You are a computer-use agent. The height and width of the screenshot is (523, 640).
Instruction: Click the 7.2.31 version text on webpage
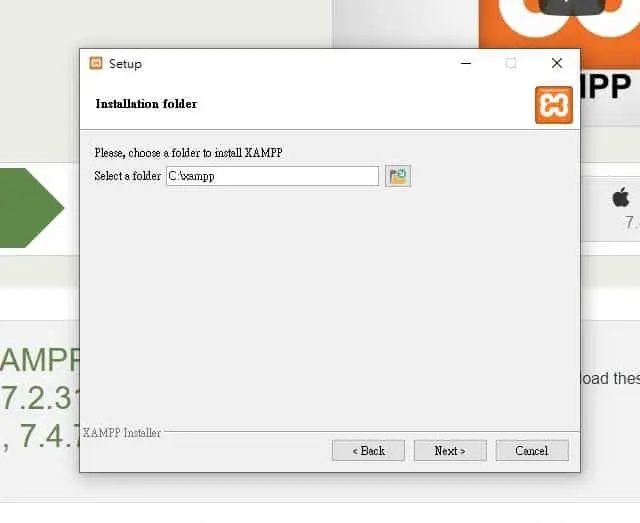click(40, 398)
